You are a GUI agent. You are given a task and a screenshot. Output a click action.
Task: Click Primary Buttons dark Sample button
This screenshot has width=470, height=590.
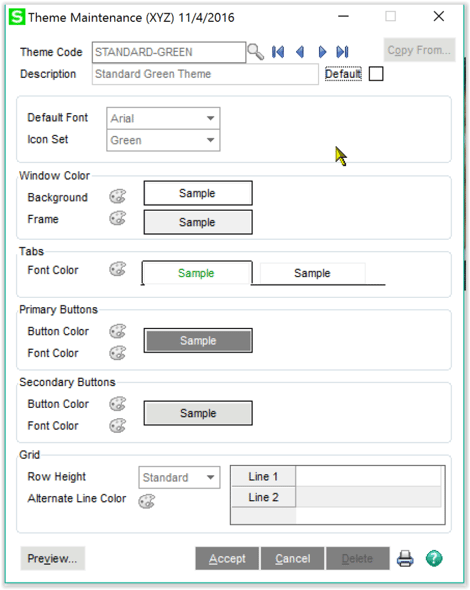(x=198, y=341)
